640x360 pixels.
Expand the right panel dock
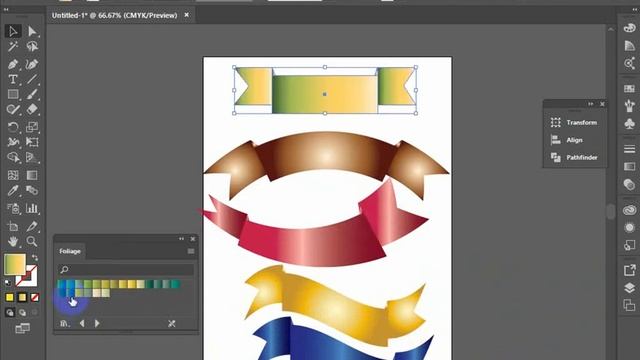pyautogui.click(x=634, y=9)
